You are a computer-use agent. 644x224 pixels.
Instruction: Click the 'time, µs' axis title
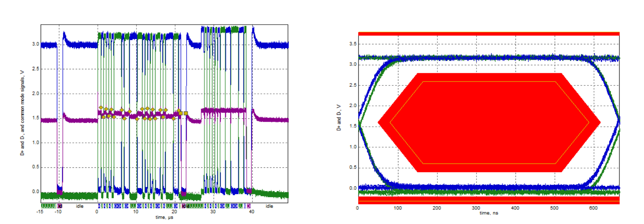[x=164, y=217]
